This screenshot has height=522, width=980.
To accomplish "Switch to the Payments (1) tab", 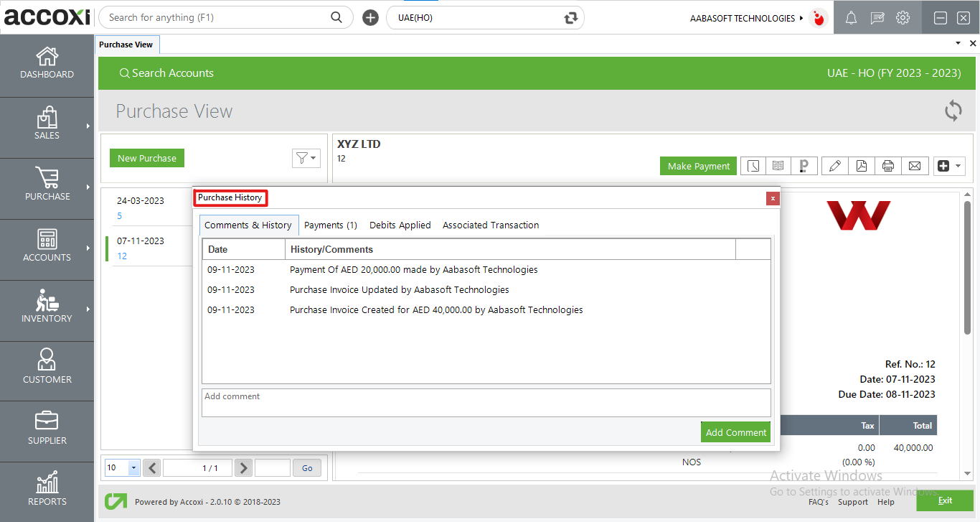I will (x=331, y=225).
